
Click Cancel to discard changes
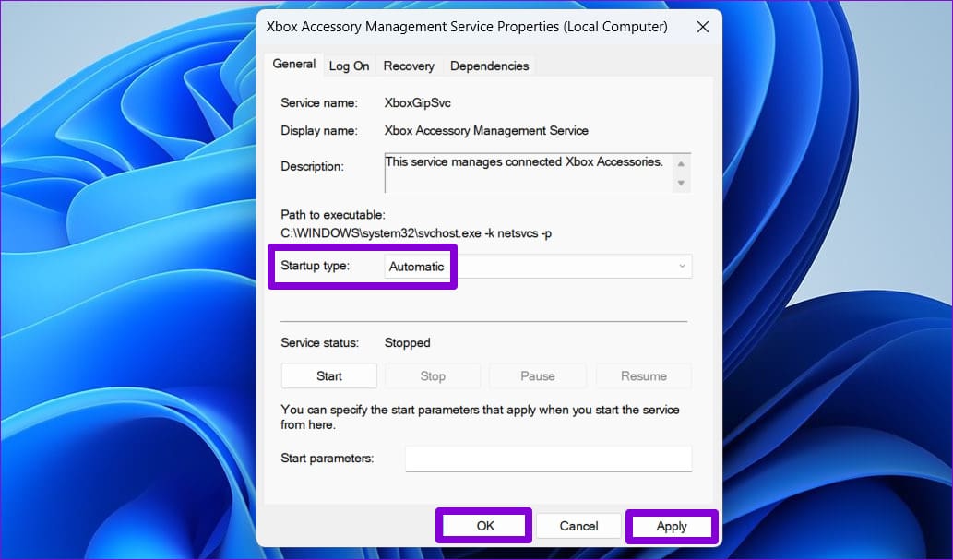[x=578, y=525]
